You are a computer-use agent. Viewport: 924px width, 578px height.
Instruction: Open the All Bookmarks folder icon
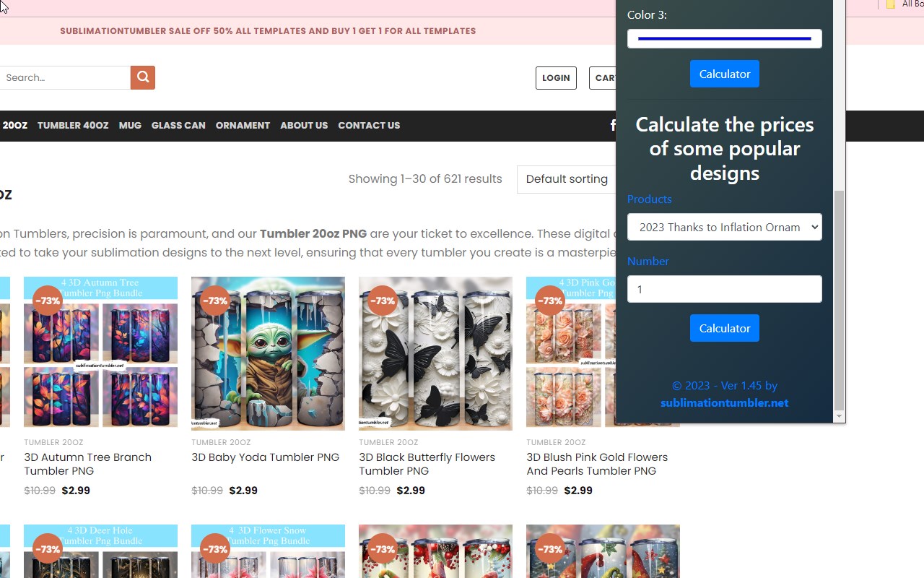pos(891,4)
